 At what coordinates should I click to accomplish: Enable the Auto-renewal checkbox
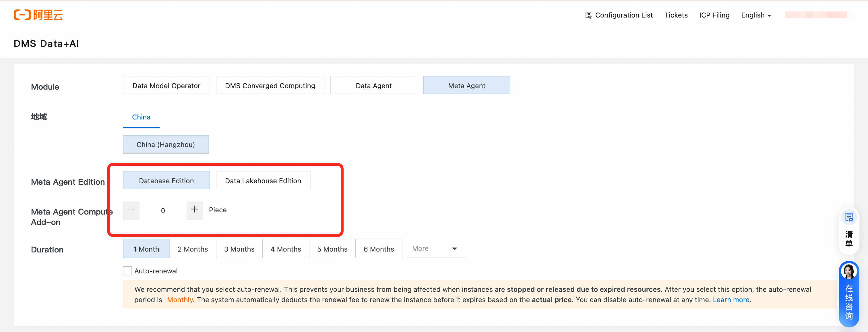click(x=127, y=271)
